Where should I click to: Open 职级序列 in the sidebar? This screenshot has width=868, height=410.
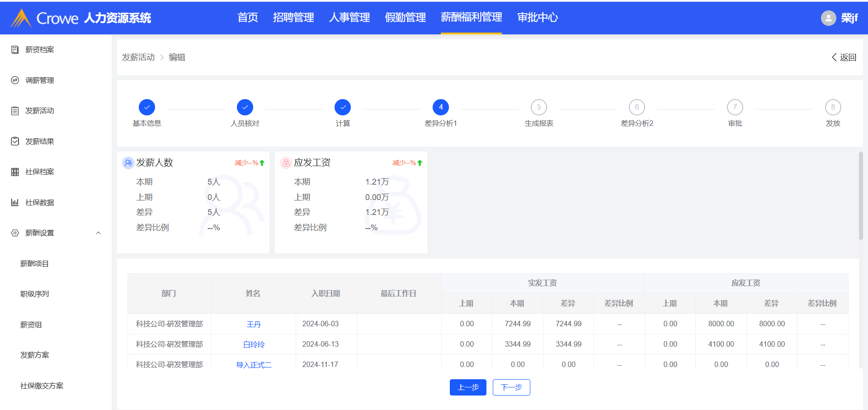click(34, 294)
